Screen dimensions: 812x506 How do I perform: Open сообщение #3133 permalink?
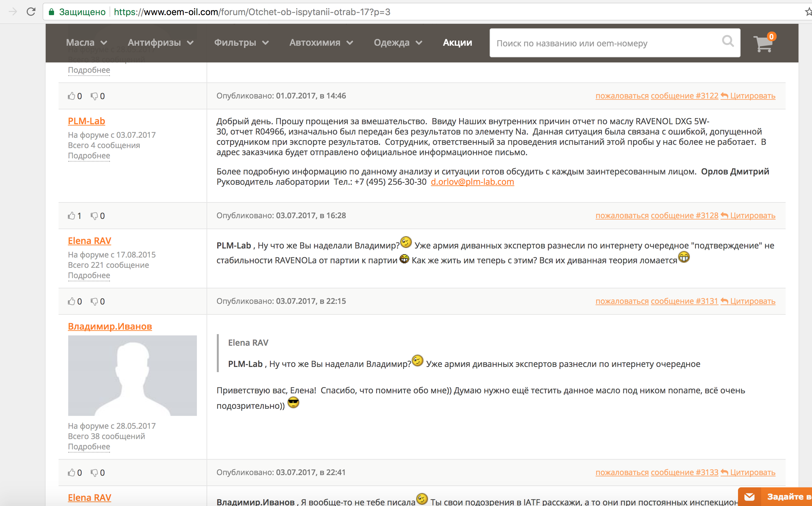point(684,473)
